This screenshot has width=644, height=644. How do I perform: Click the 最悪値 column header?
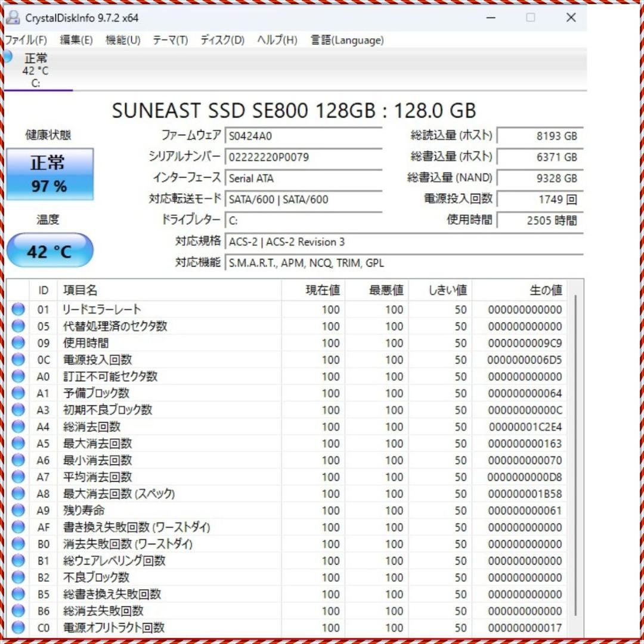pyautogui.click(x=377, y=290)
